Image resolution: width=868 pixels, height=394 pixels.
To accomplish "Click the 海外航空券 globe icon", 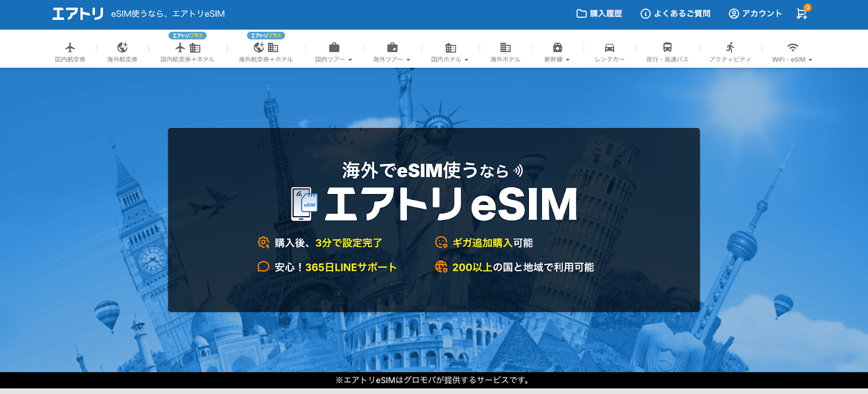I will pyautogui.click(x=122, y=47).
